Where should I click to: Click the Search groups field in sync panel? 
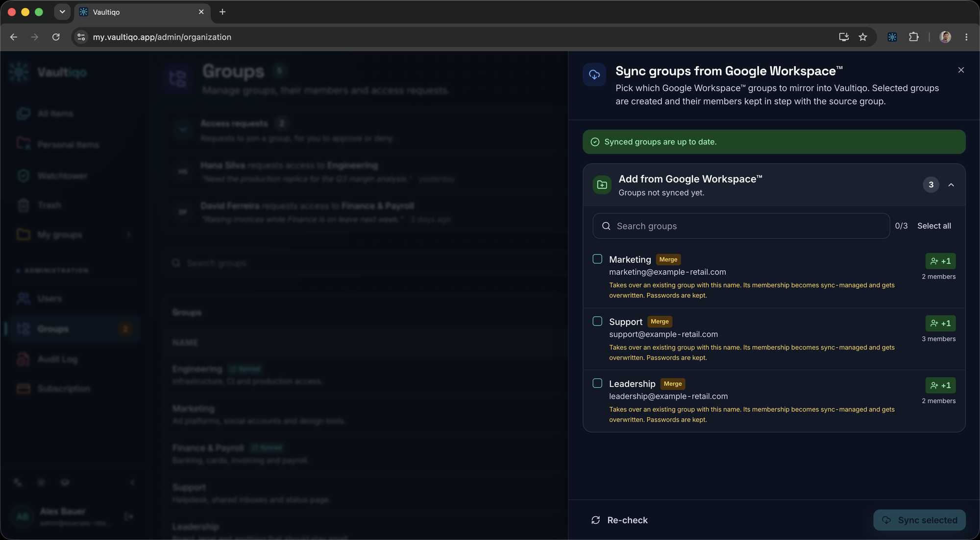741,226
